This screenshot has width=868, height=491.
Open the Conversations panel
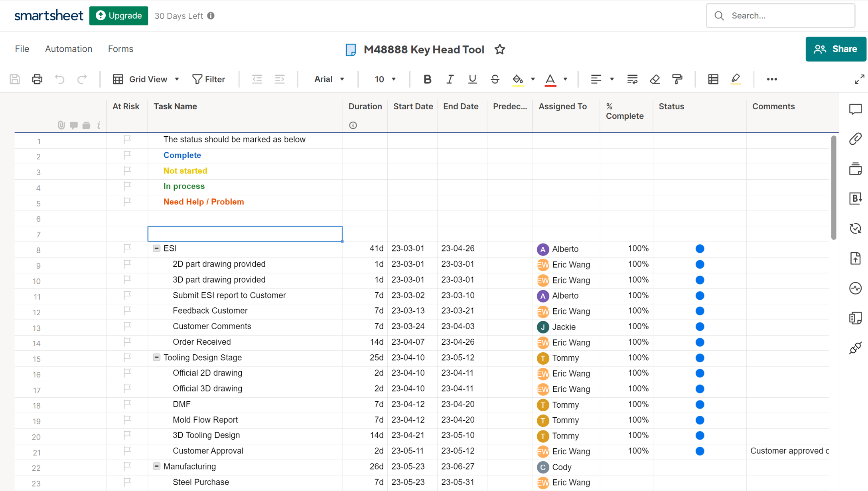tap(855, 109)
